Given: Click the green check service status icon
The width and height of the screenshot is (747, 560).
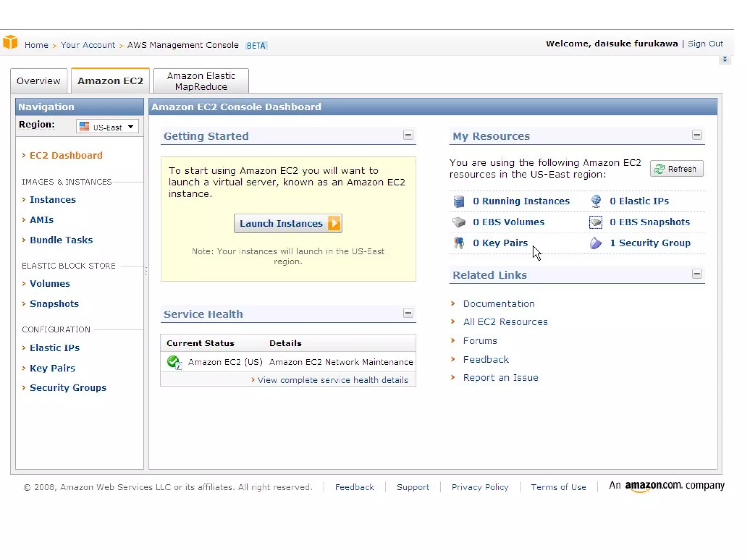Looking at the screenshot, I should 174,362.
